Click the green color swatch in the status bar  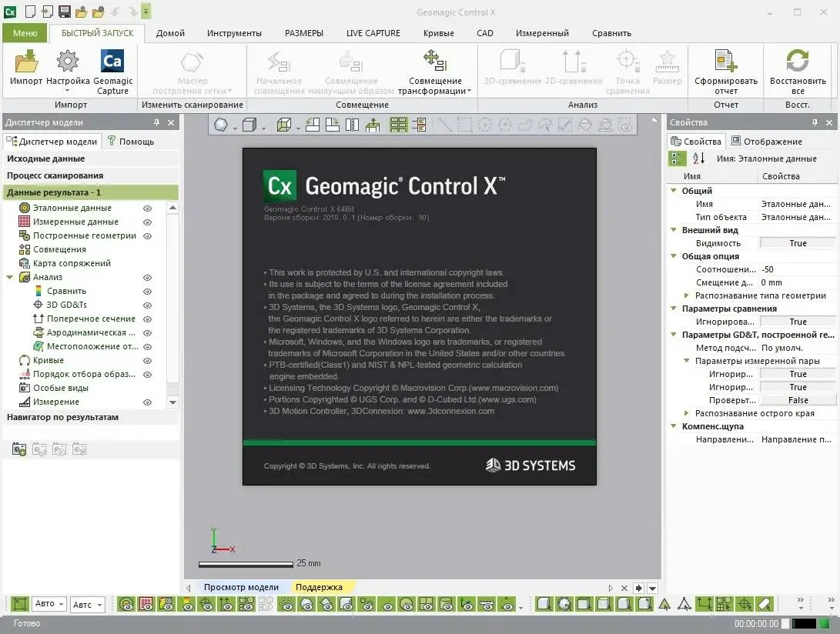(823, 623)
